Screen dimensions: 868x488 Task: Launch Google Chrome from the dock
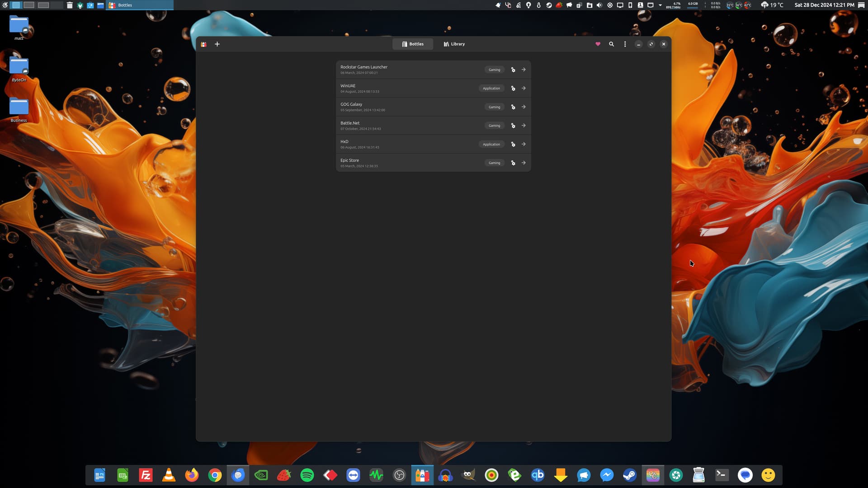click(x=215, y=475)
